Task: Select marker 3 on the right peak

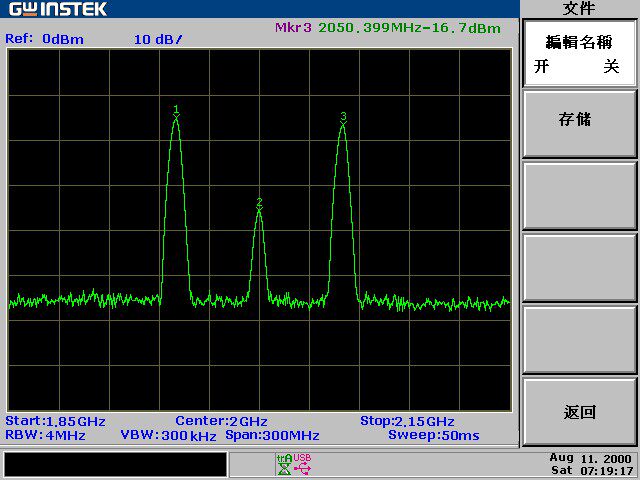Action: pos(343,119)
